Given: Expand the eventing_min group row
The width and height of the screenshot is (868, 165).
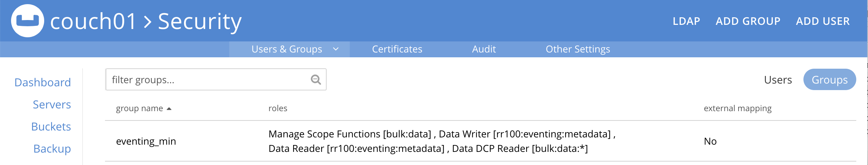Looking at the screenshot, I should pyautogui.click(x=146, y=141).
